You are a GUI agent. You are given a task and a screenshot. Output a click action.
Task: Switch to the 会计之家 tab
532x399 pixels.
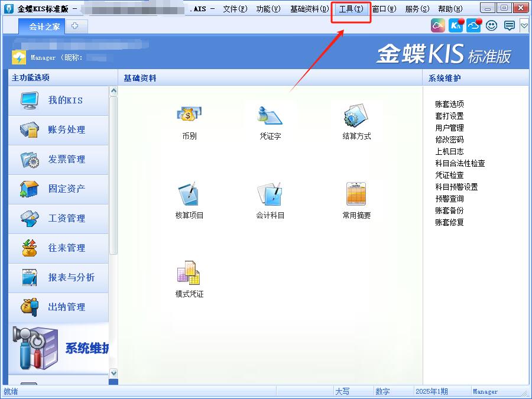(44, 26)
